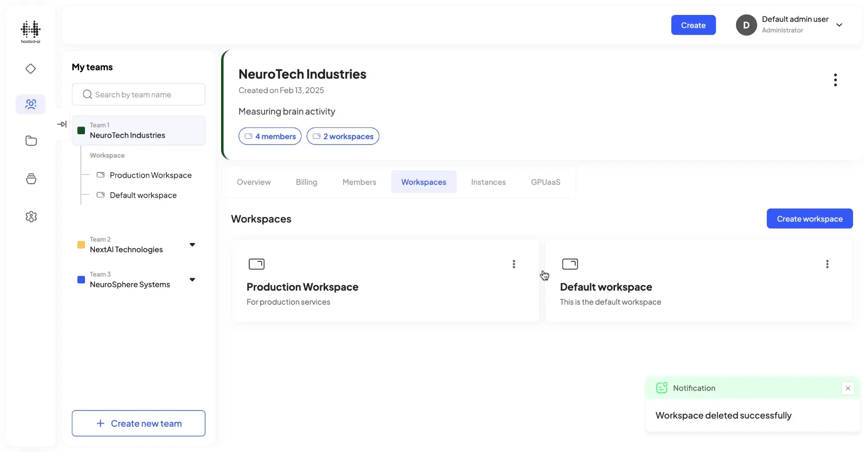Image resolution: width=868 pixels, height=452 pixels.
Task: Open the Default admin user account dropdown
Action: [840, 25]
